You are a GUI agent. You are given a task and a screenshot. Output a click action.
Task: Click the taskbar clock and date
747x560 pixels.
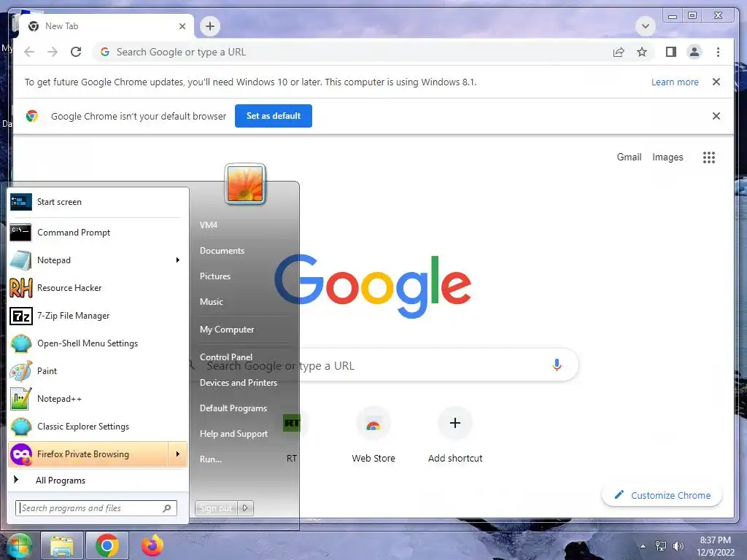coord(716,546)
